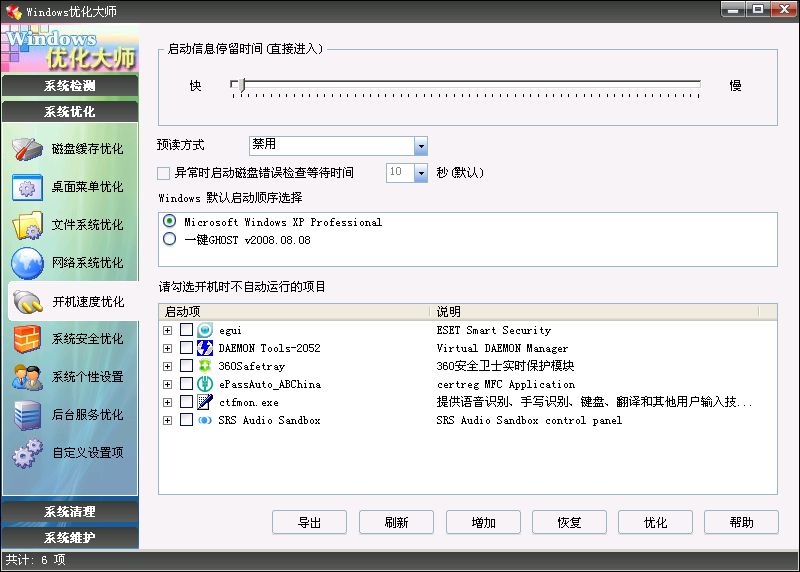Open 磁盘缓存优化 disk cache icon
The width and height of the screenshot is (800, 572).
(27, 149)
